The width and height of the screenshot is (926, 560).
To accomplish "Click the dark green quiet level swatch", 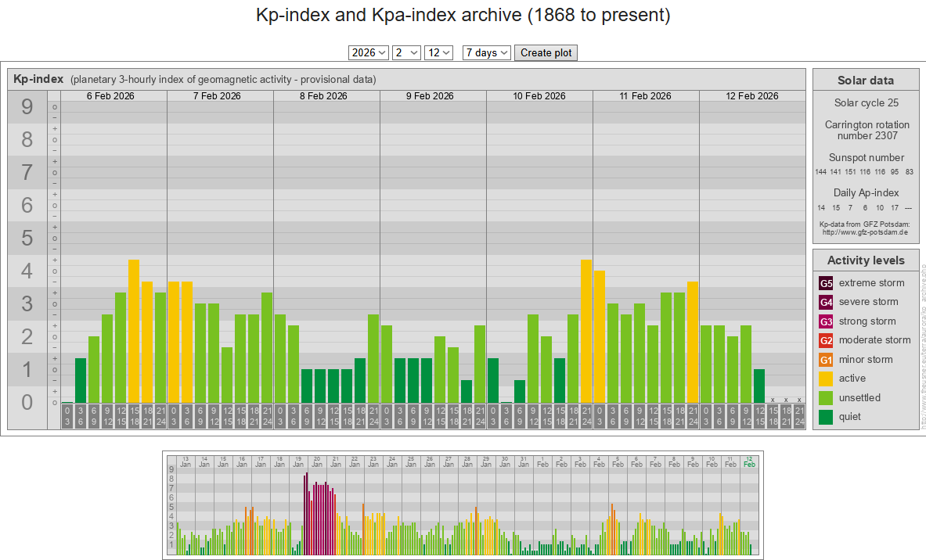I will (826, 417).
